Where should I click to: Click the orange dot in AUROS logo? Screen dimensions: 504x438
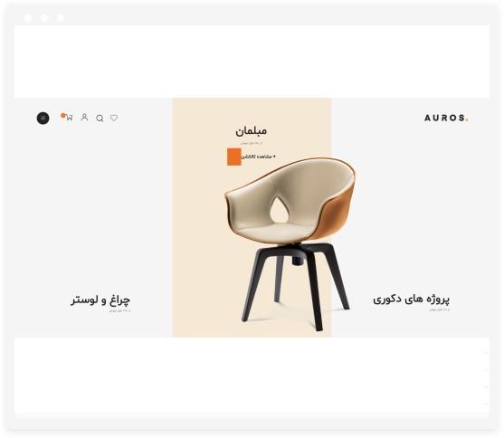[467, 120]
